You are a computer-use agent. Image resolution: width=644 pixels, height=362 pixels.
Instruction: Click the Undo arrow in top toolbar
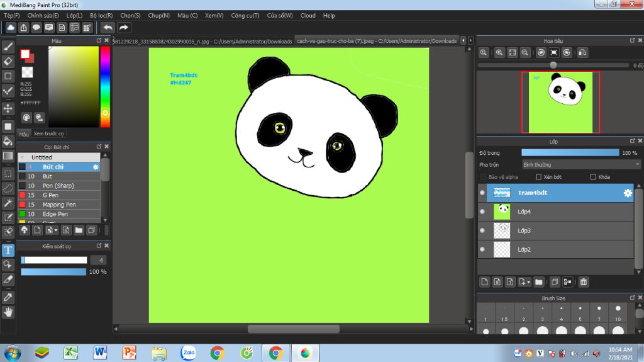(108, 28)
